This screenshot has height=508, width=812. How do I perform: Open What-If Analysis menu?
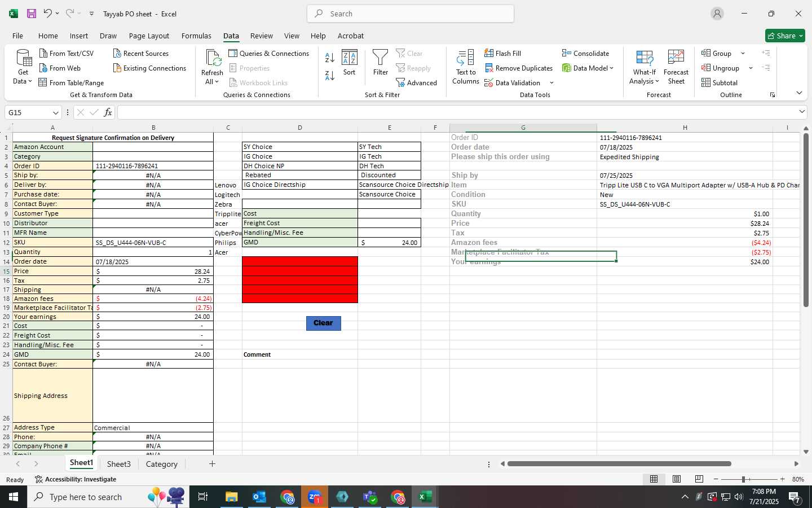coord(645,67)
